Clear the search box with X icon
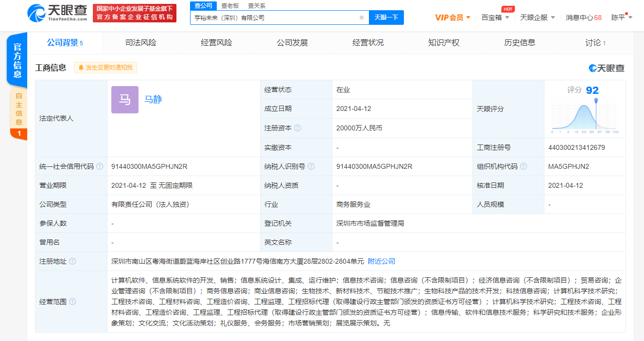This screenshot has width=644, height=341. pyautogui.click(x=361, y=18)
